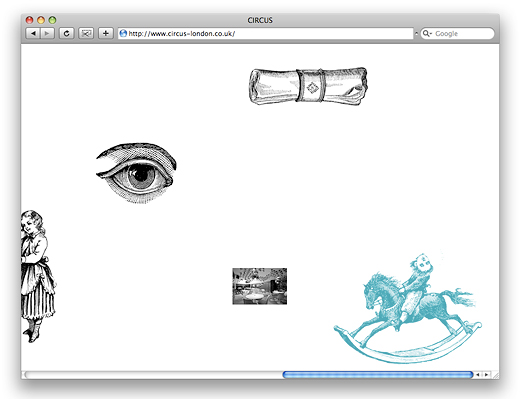
Task: Click the Victorian girl illustration
Action: pos(38,276)
